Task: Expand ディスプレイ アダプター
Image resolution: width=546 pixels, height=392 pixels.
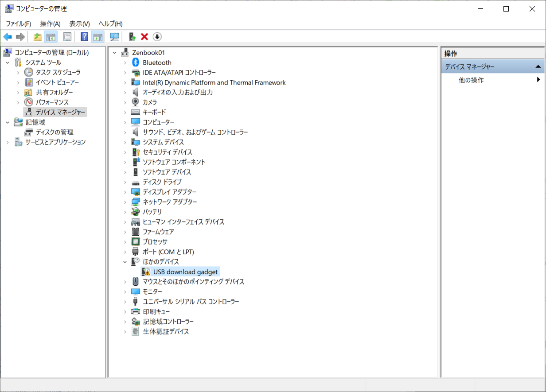Action: click(125, 192)
